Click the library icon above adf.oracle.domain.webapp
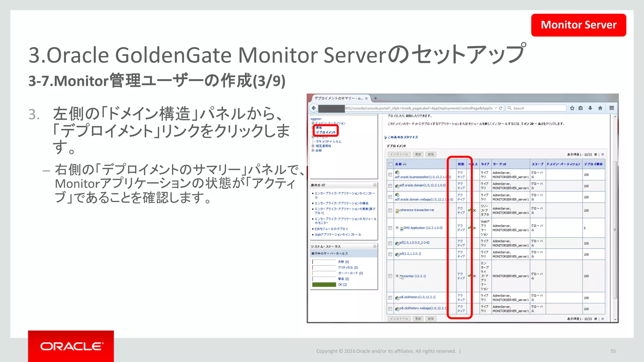Image resolution: width=644 pixels, height=362 pixels. (x=397, y=195)
